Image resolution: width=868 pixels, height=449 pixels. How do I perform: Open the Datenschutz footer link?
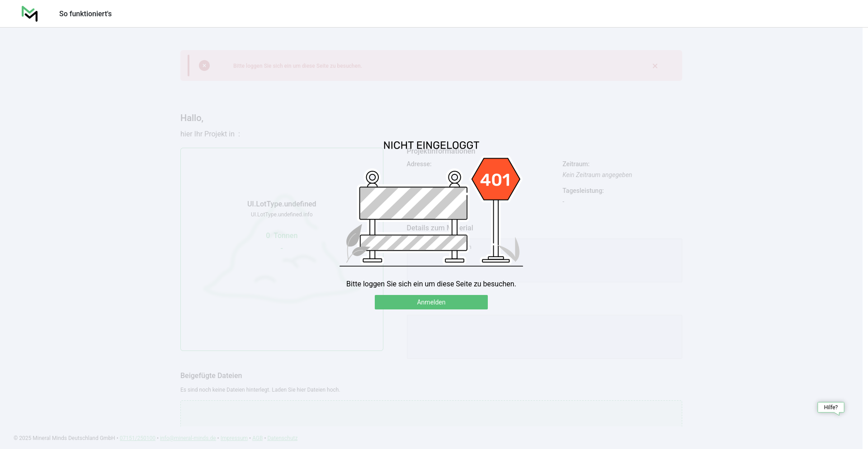tap(283, 438)
